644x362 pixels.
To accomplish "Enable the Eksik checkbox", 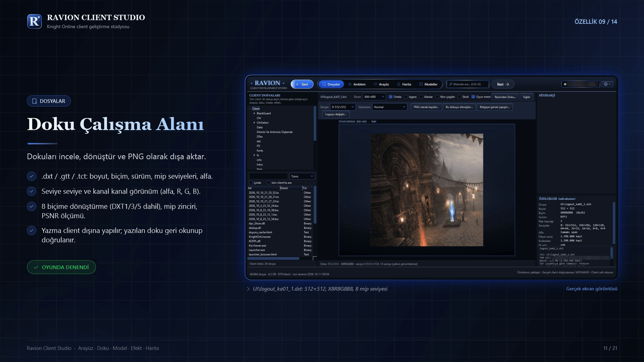I will [460, 97].
